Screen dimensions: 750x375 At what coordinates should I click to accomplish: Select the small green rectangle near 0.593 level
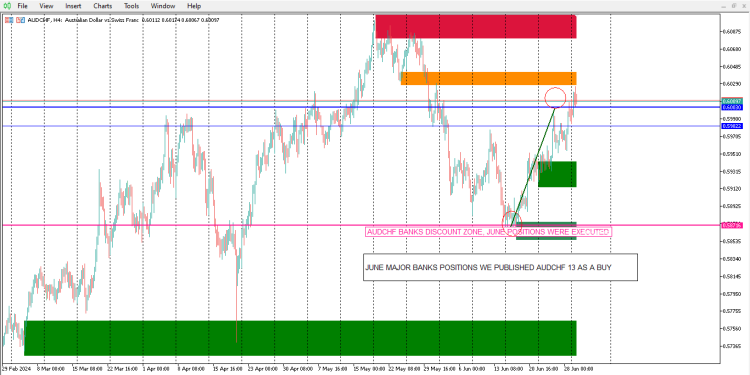tap(557, 174)
